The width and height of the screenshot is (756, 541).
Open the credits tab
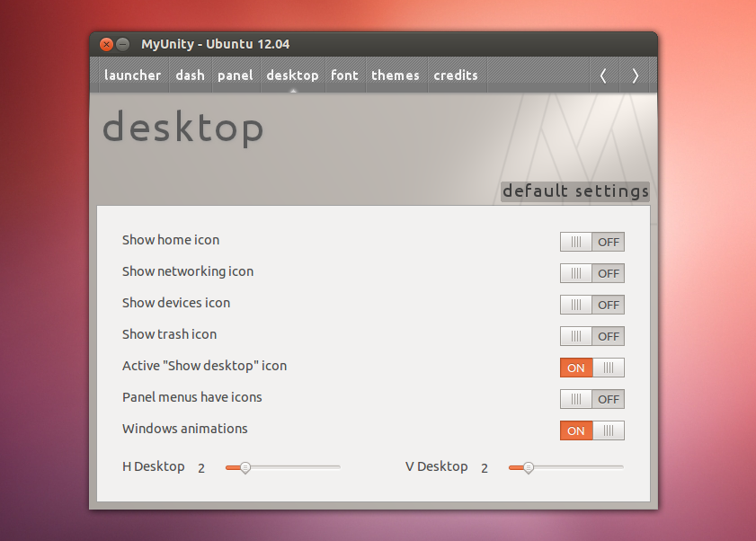pyautogui.click(x=456, y=75)
